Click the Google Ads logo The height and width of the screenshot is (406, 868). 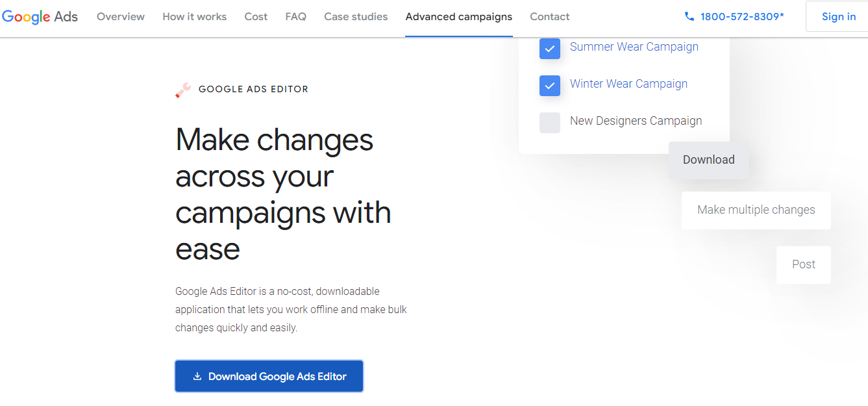click(40, 17)
